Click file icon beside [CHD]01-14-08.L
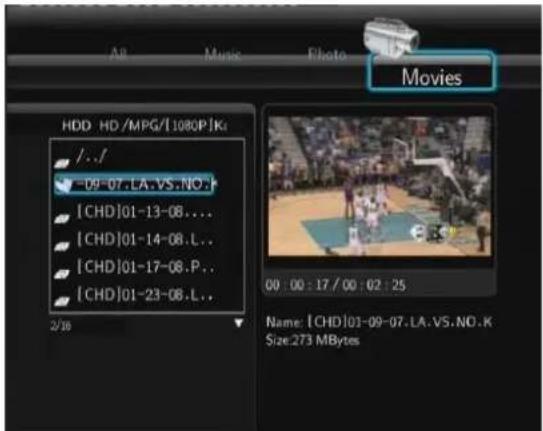The image size is (543, 431). click(62, 246)
